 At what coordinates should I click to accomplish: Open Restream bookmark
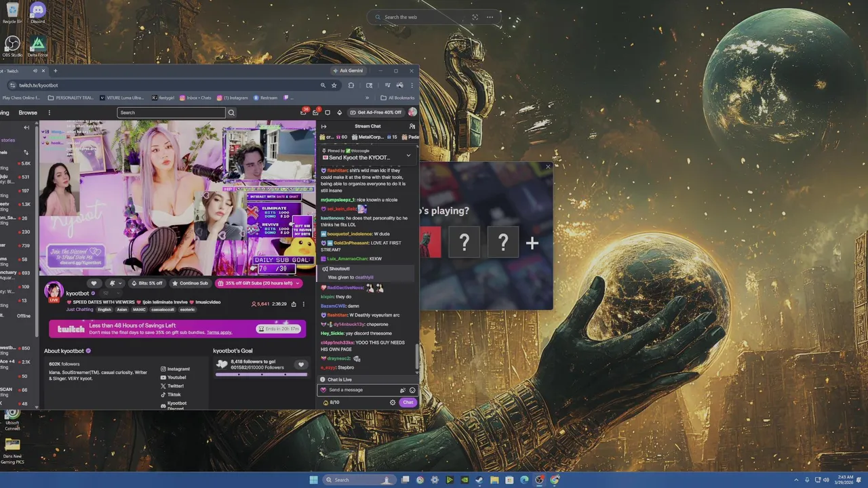click(x=266, y=98)
